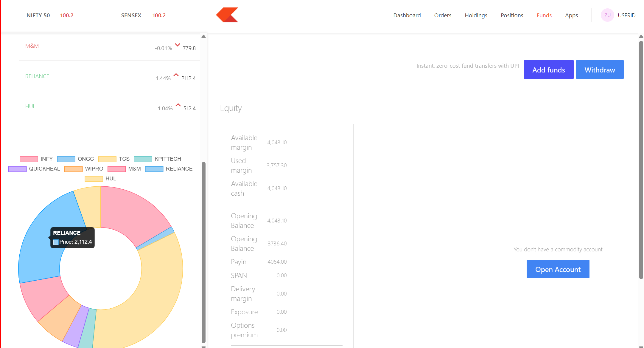Open the Dashboard menu item

tap(407, 15)
